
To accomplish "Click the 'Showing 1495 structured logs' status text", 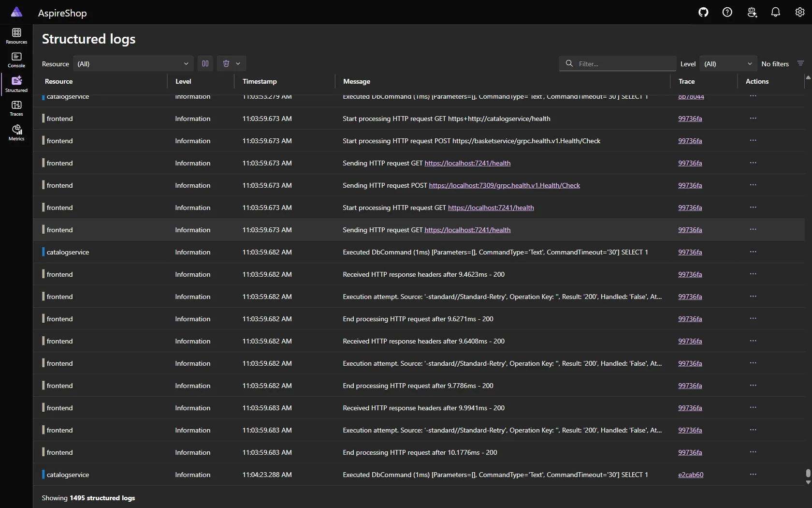I will [88, 498].
